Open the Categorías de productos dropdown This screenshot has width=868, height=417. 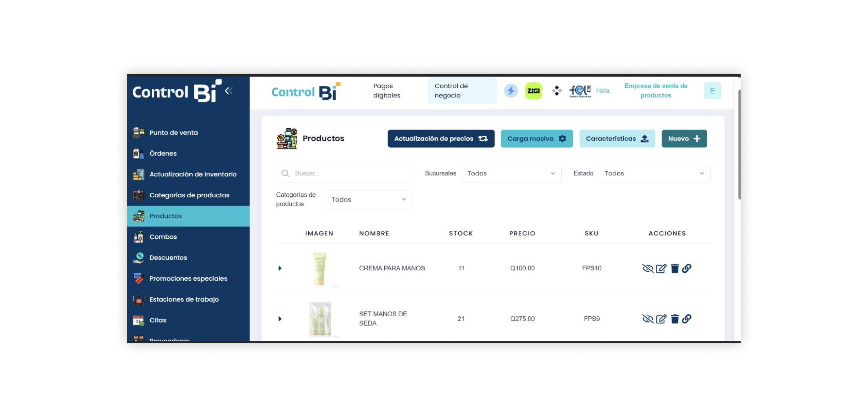(368, 199)
